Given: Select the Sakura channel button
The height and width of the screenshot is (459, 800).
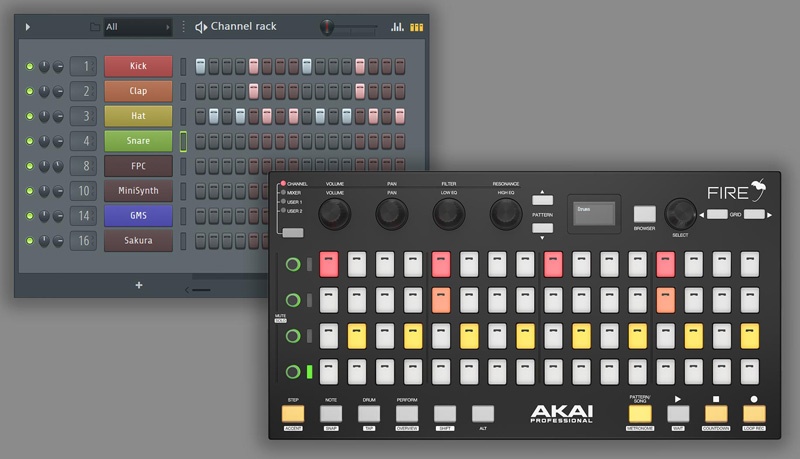Looking at the screenshot, I should (138, 240).
